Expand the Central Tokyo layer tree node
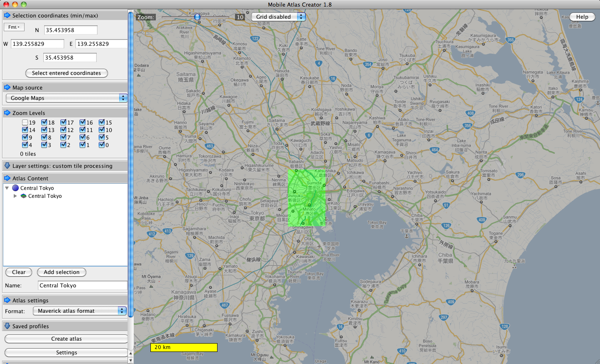The width and height of the screenshot is (600, 364). click(15, 196)
